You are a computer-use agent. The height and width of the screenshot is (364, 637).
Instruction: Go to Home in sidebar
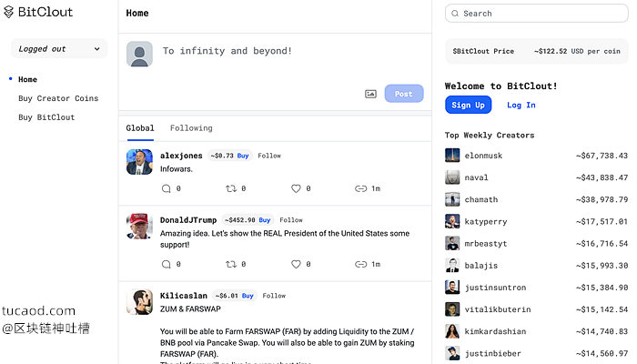(x=27, y=80)
